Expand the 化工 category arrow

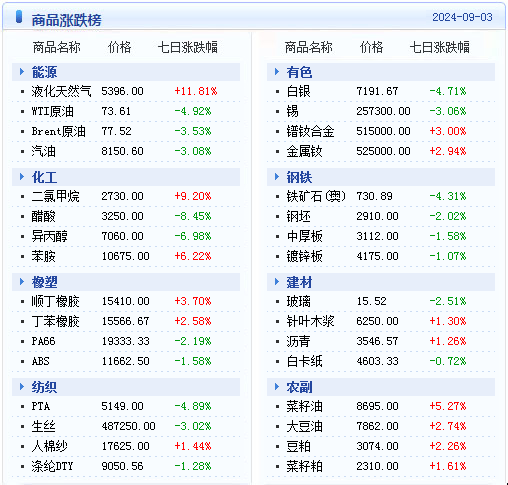[22, 176]
